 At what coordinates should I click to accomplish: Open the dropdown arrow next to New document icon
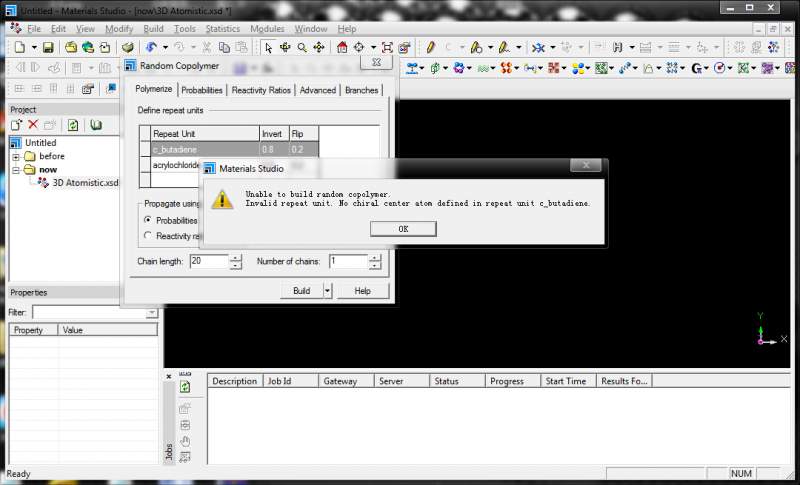click(34, 47)
